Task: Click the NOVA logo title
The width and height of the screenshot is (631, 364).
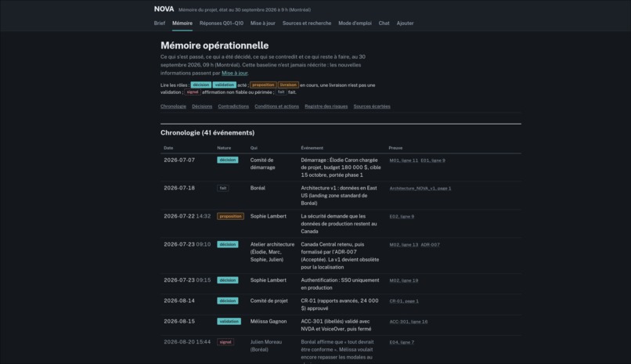Action: (164, 9)
